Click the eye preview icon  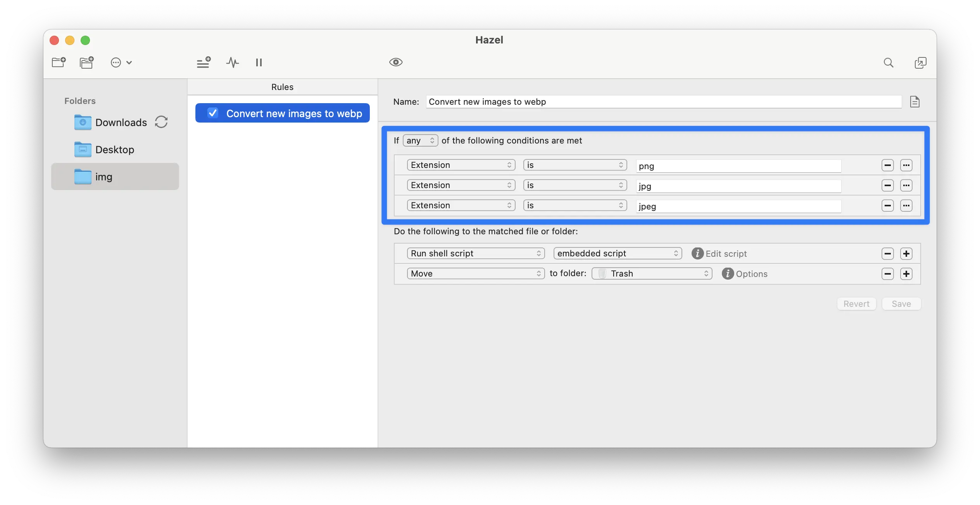pos(396,62)
